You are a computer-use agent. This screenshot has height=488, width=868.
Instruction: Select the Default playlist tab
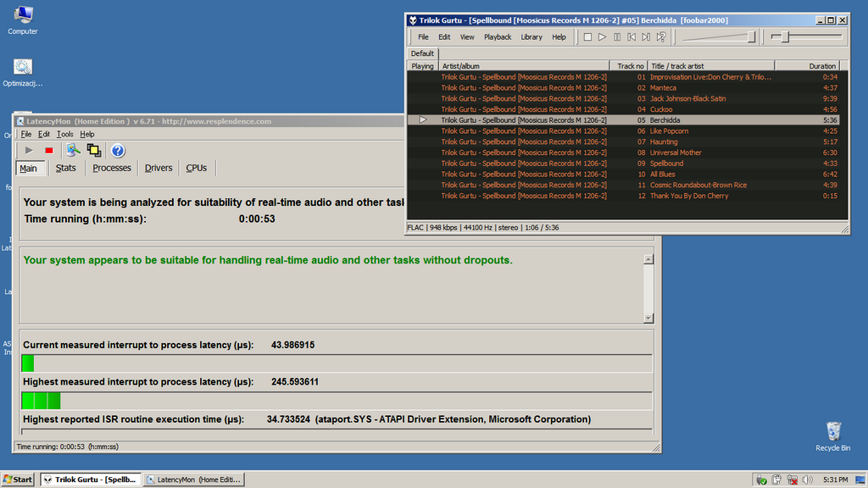422,53
